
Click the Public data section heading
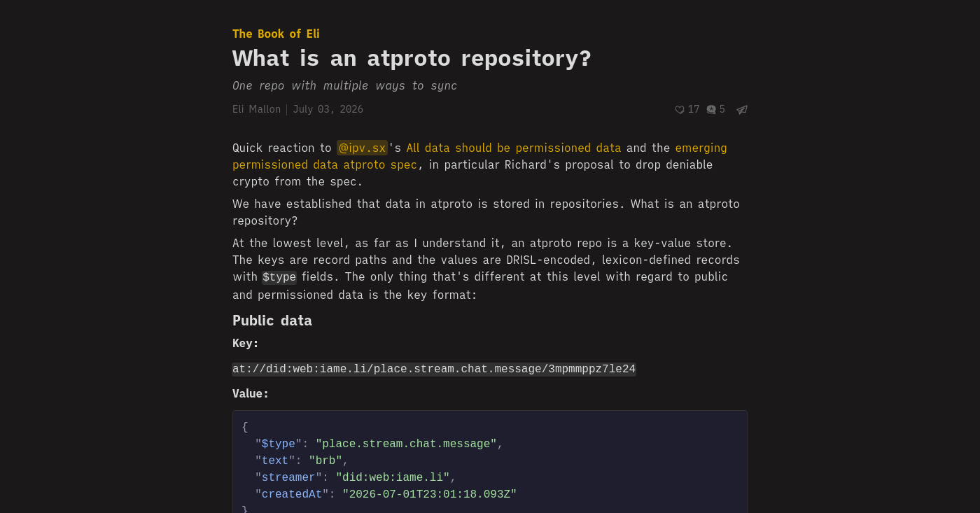tap(272, 321)
